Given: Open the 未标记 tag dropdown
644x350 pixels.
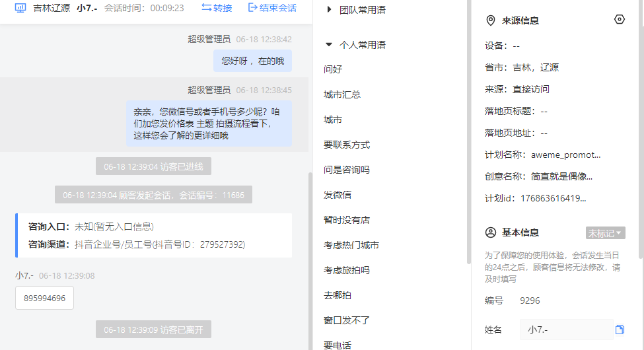Looking at the screenshot, I should coord(606,233).
